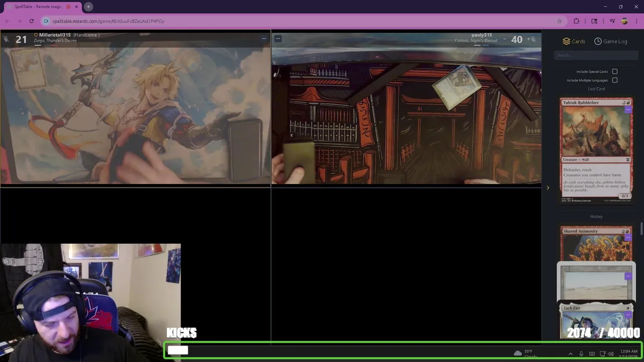644x362 pixels.
Task: Click the sidebar scrollbar thumb
Action: [x=642, y=229]
